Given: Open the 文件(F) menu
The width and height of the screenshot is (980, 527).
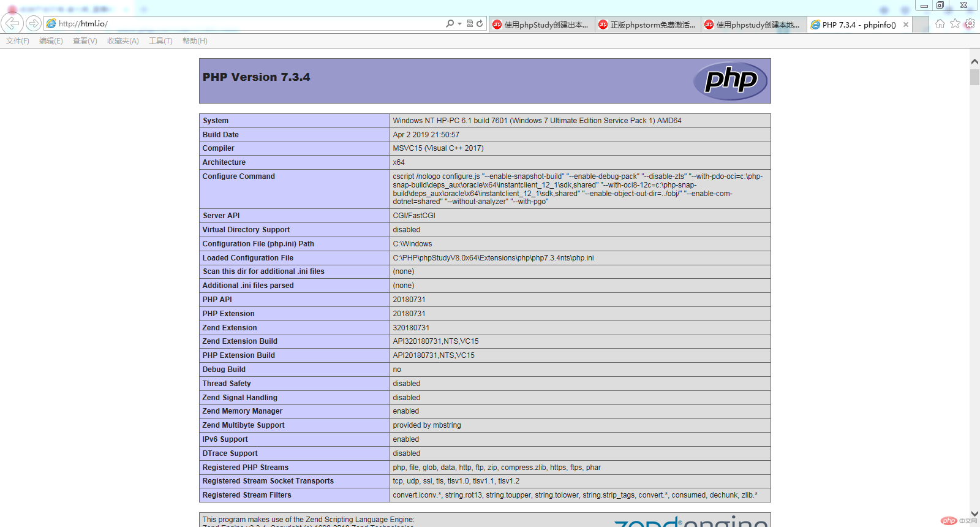Looking at the screenshot, I should point(18,41).
